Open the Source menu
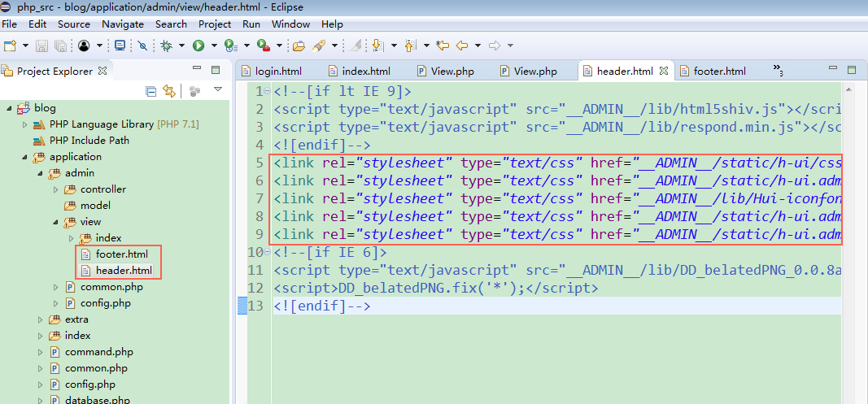 pyautogui.click(x=74, y=24)
